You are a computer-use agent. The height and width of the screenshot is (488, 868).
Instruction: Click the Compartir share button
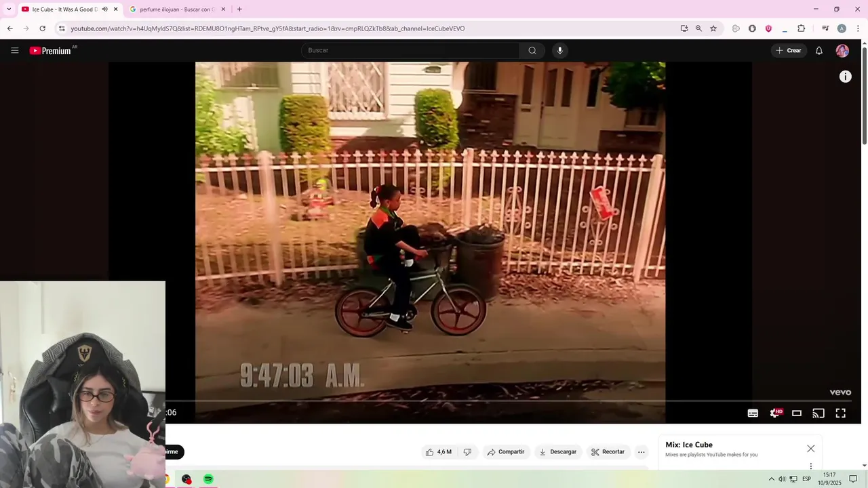506,452
